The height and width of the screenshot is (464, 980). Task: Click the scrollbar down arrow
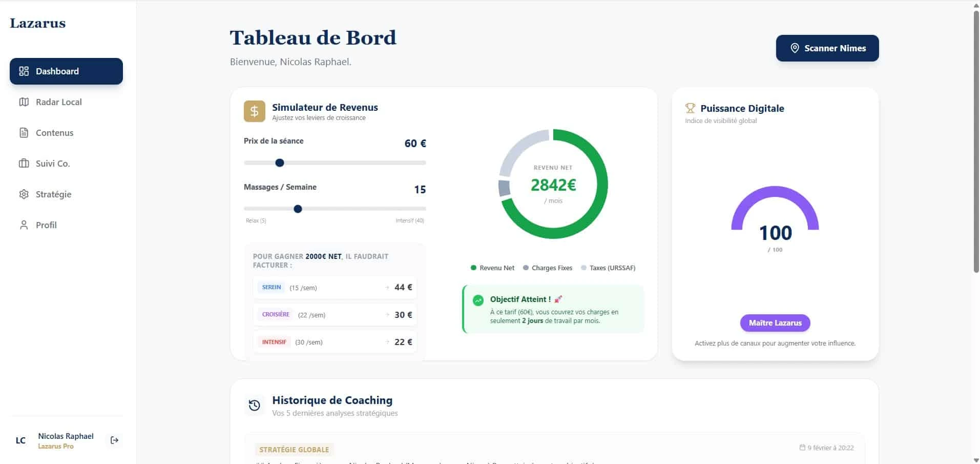[x=976, y=460]
